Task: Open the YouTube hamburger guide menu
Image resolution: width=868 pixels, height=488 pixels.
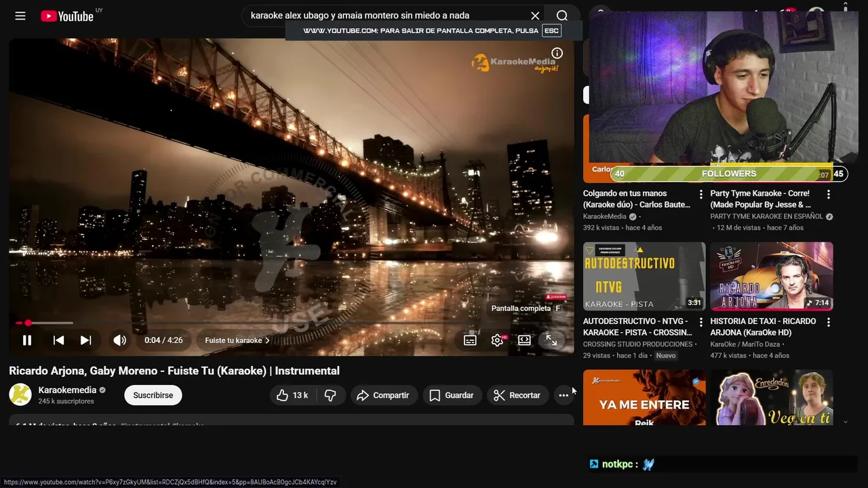Action: click(x=20, y=16)
